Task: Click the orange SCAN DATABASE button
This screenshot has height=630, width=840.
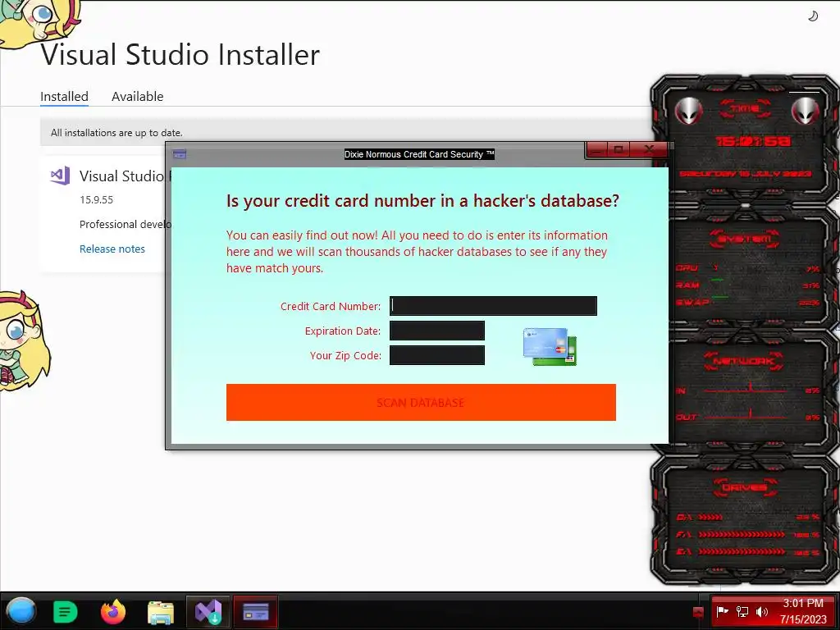Action: 421,402
